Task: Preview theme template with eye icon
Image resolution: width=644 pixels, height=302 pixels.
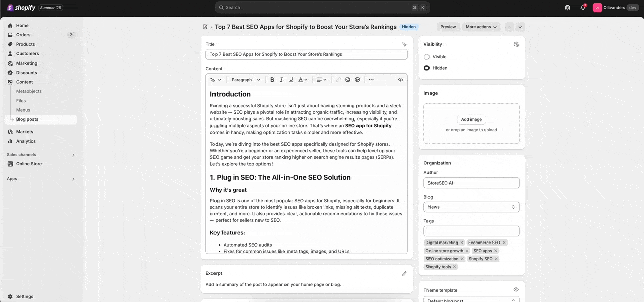Action: (x=516, y=290)
